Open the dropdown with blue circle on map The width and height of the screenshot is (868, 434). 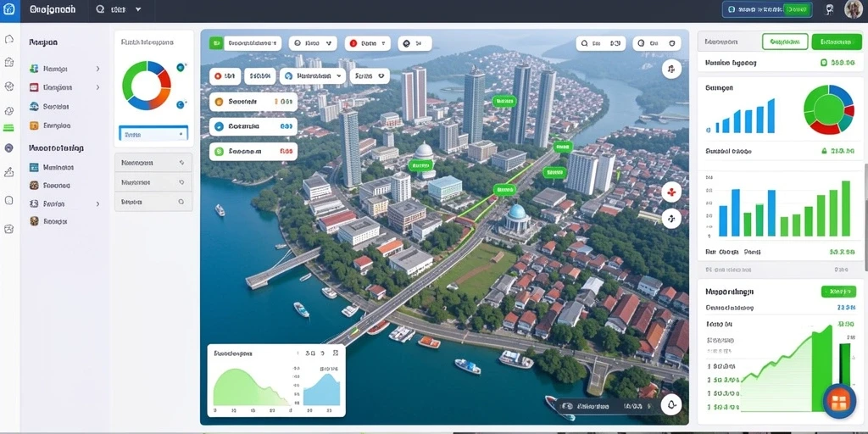point(312,75)
